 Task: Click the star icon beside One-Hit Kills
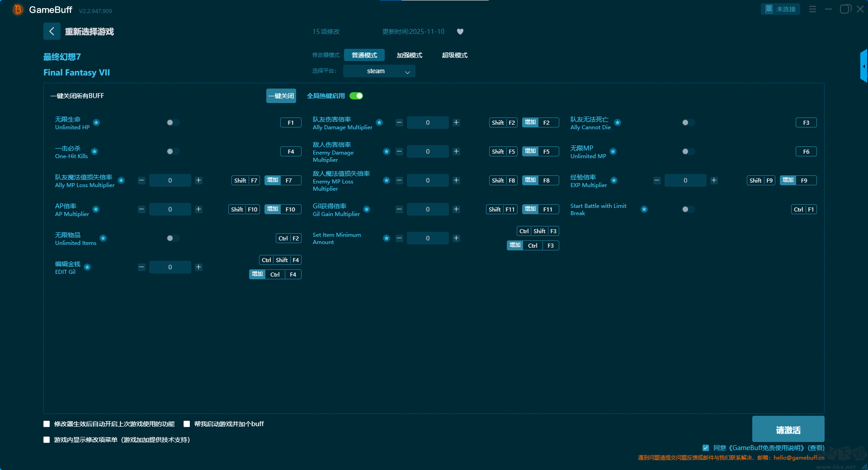[x=94, y=151]
